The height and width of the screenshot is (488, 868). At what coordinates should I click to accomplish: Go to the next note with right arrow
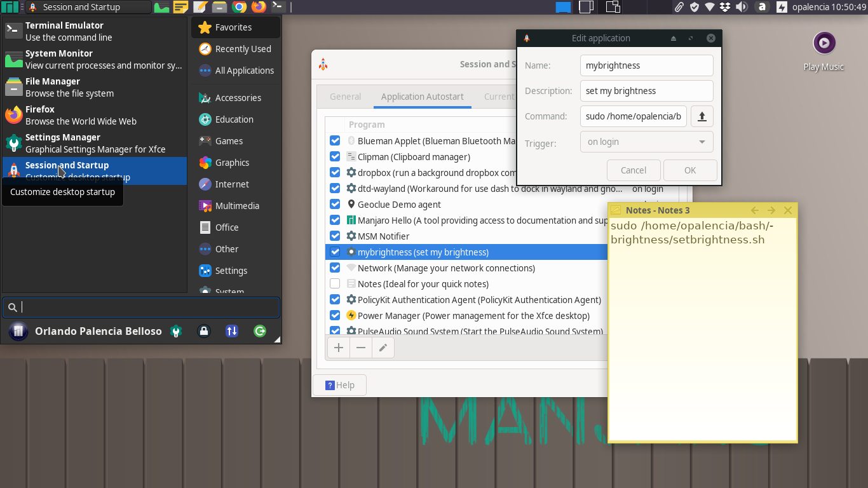(771, 210)
